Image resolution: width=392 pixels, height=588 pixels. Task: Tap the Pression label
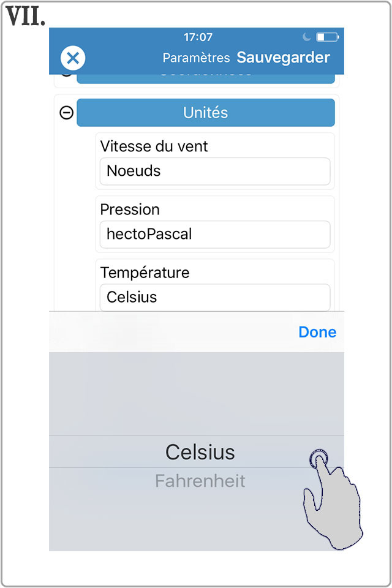(x=130, y=209)
